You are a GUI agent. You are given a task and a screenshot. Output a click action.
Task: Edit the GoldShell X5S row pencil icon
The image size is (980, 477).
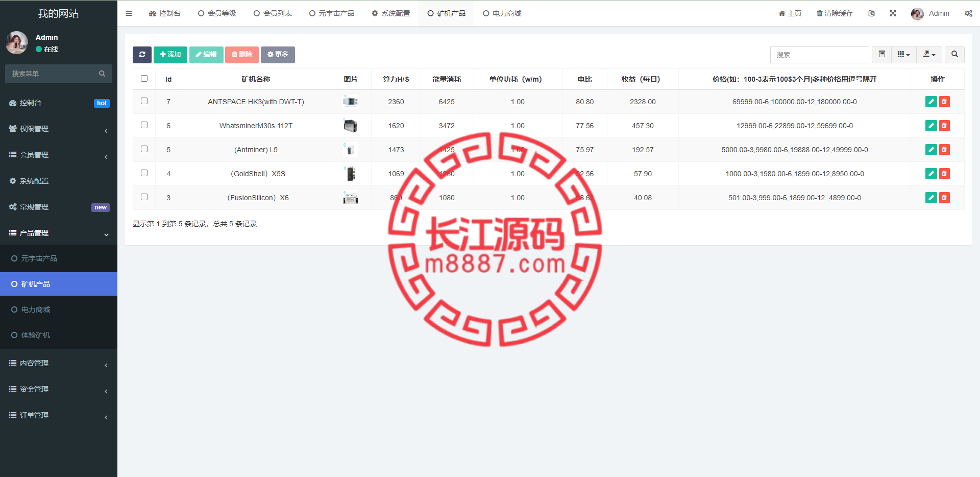coord(931,174)
